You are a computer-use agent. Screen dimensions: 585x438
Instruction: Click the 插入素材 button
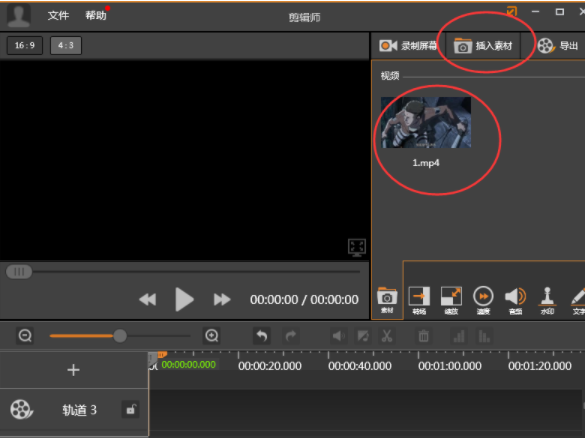tap(483, 46)
